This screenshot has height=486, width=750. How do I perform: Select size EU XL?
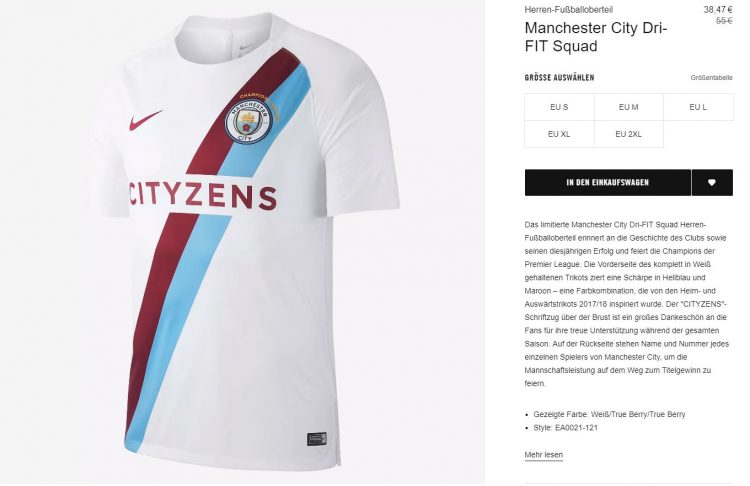point(559,134)
